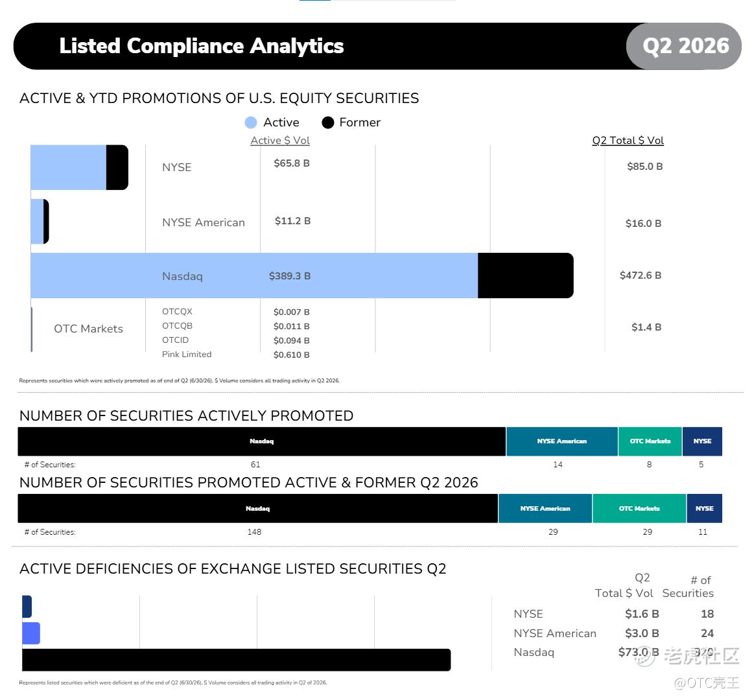This screenshot has width=754, height=700.
Task: Click the Nasdaq deficiencies black bar
Action: click(x=236, y=660)
